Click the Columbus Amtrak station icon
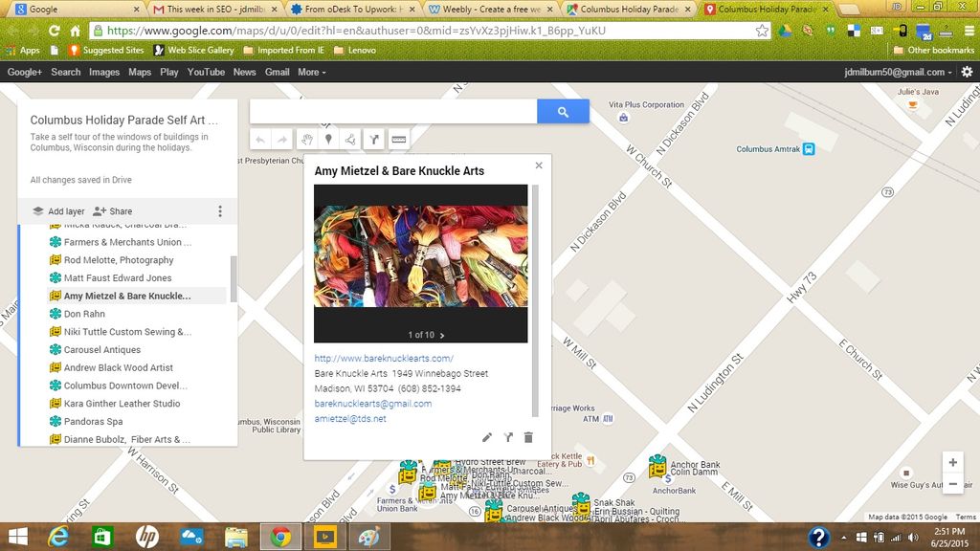Image resolution: width=980 pixels, height=551 pixels. 809,149
